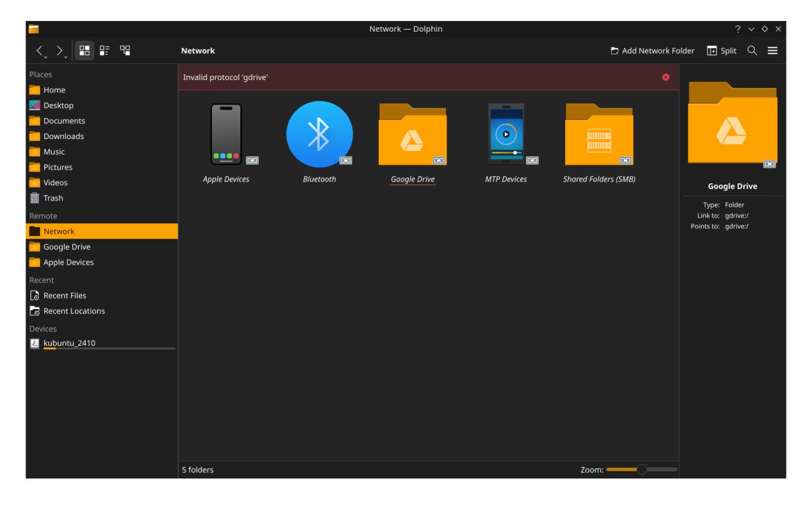
Task: Open Google Drive under Remote sidebar
Action: (101, 247)
